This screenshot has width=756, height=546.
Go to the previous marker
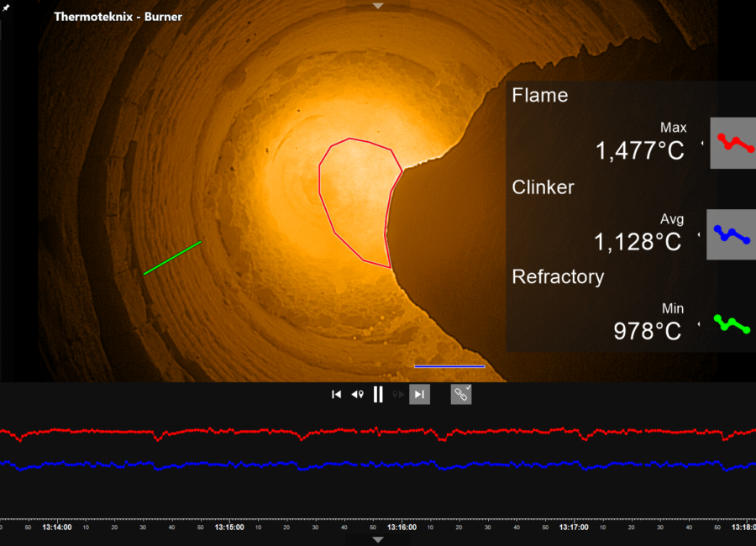click(x=357, y=394)
